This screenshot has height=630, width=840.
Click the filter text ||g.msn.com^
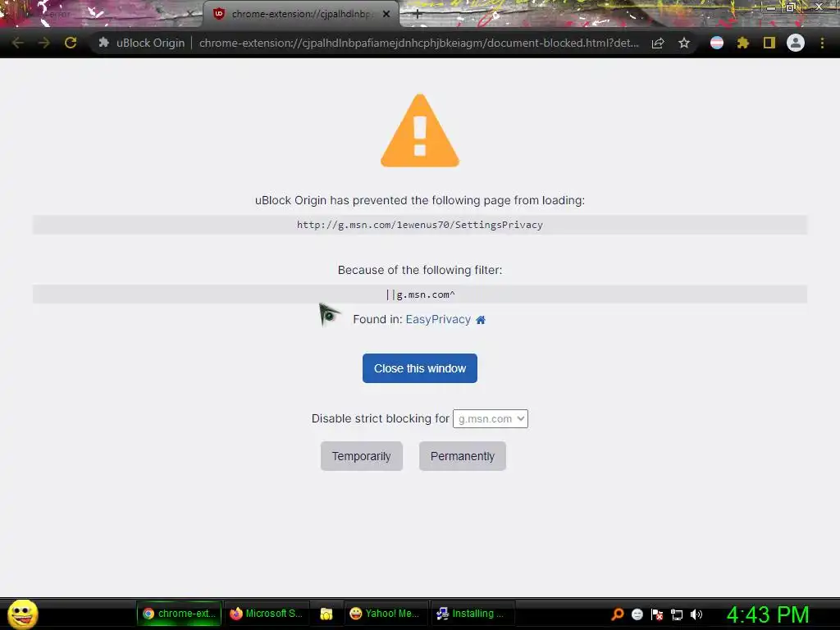[x=421, y=294]
